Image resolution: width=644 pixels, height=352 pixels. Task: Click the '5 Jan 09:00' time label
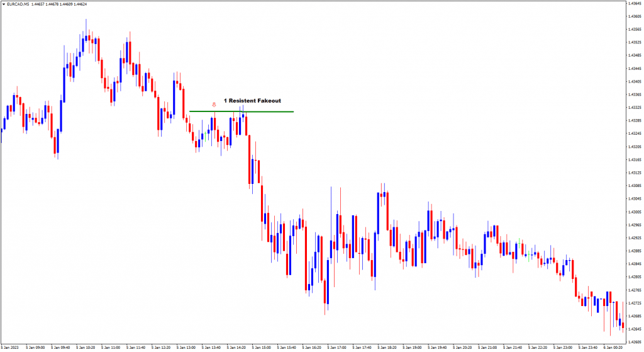click(x=35, y=348)
